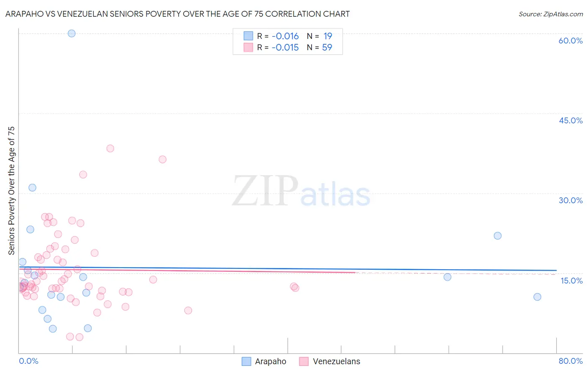Toggle the Arapaho series label in legend
588x373 pixels.
pos(271,361)
